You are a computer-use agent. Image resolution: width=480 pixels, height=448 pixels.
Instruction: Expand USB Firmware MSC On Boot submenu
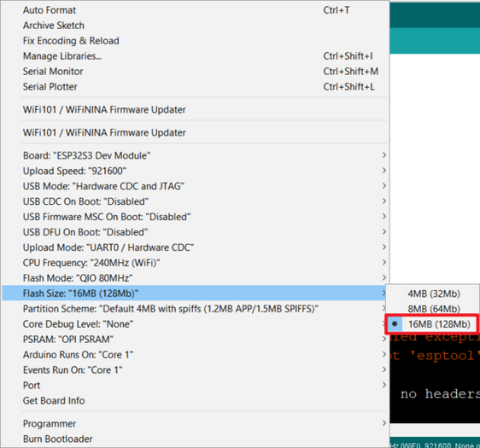tap(196, 217)
